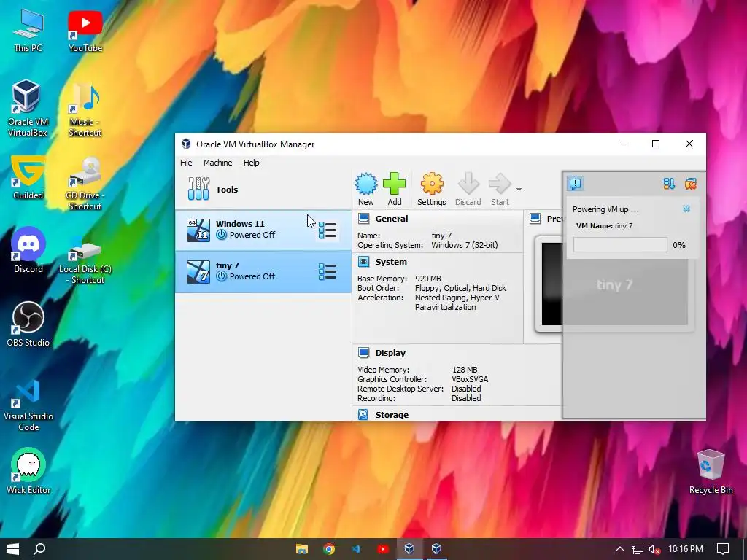Click the 10:16 PM taskbar clock
Viewport: 747px width, 560px height.
[686, 549]
